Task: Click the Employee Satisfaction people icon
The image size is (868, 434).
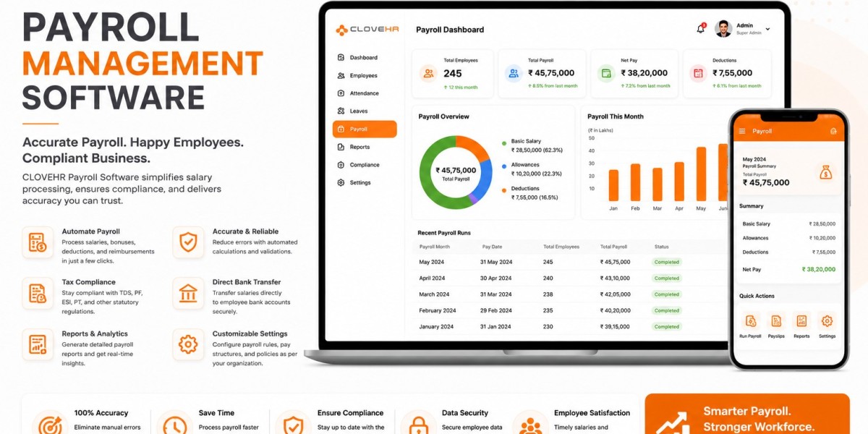Action: [530, 423]
